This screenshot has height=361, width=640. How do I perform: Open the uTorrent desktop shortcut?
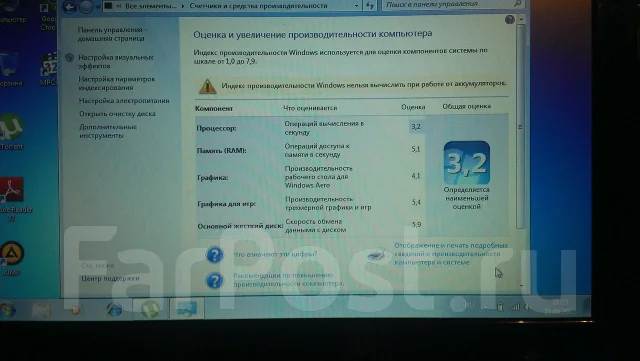pyautogui.click(x=11, y=132)
